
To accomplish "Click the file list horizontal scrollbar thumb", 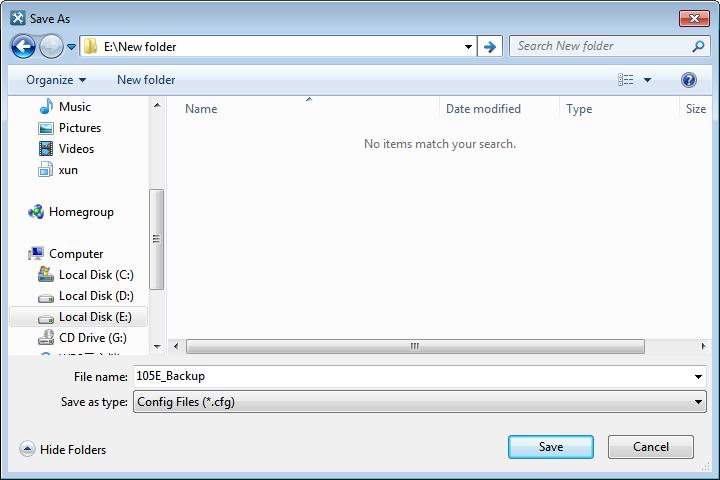I will [415, 346].
